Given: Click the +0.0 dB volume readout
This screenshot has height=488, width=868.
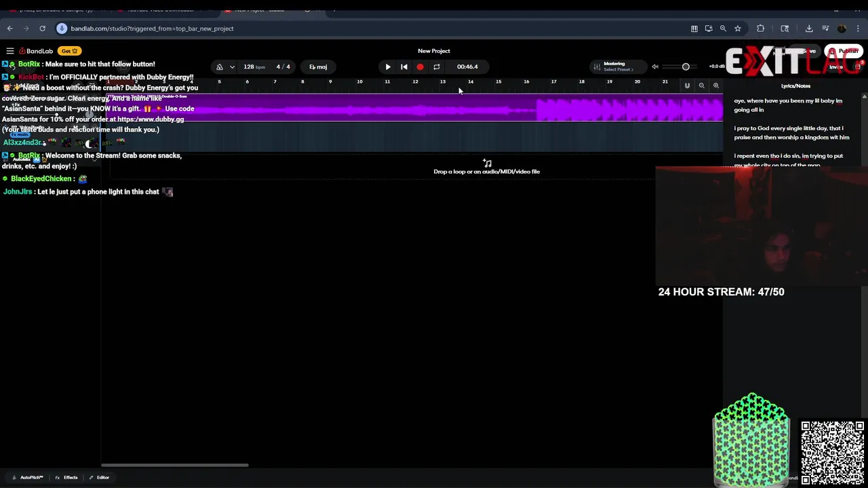Looking at the screenshot, I should 717,66.
